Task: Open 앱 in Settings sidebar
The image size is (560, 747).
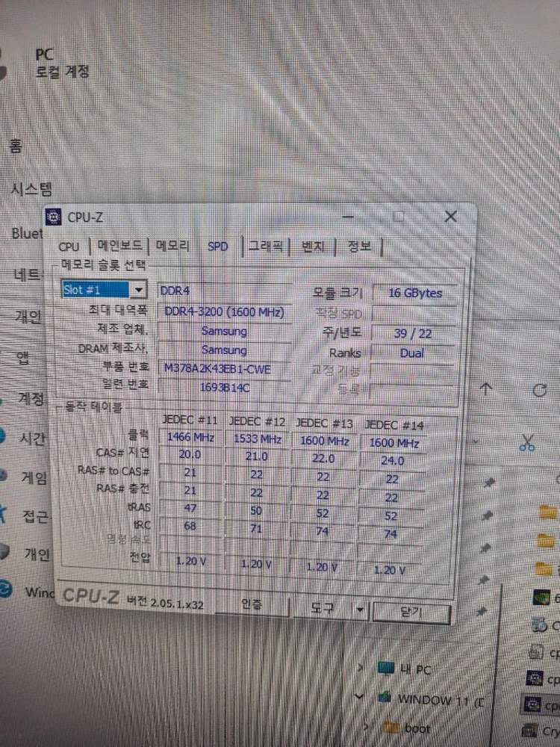Action: pyautogui.click(x=23, y=358)
